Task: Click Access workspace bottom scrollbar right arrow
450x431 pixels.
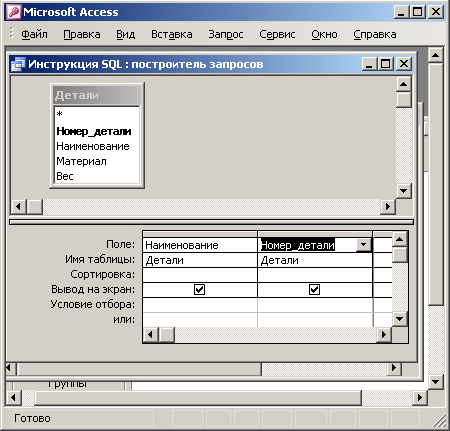Action: (420, 398)
